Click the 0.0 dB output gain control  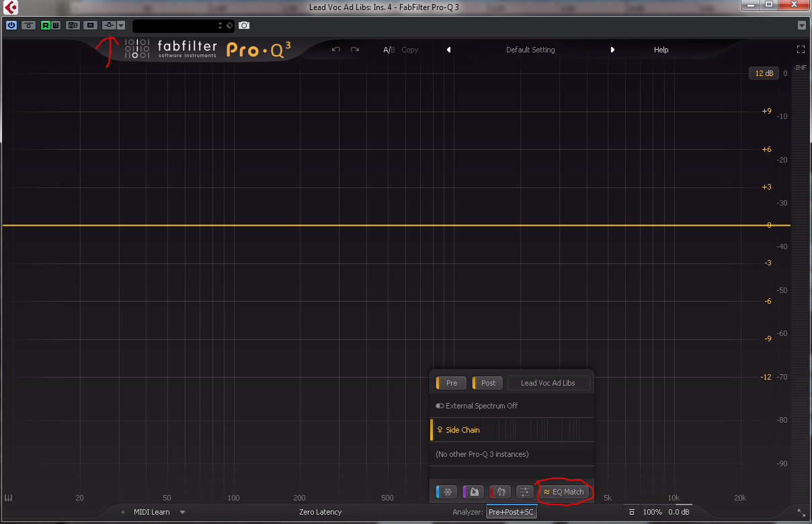pyautogui.click(x=678, y=512)
